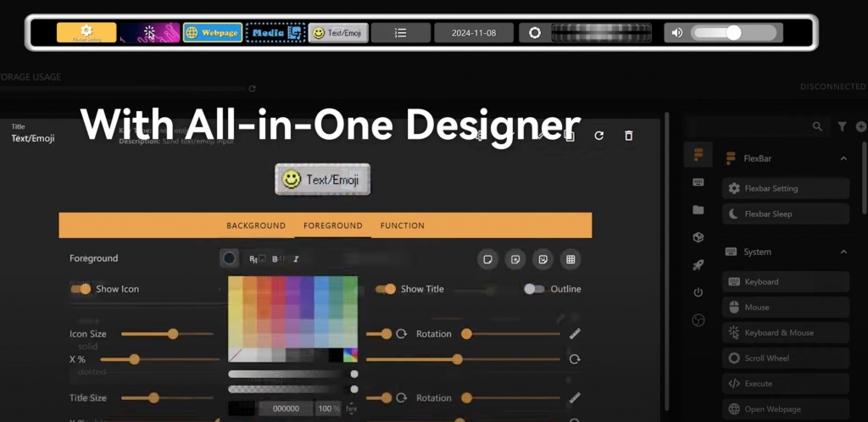Select the Keyboard & Mouse action
This screenshot has height=422, width=868.
click(x=786, y=332)
